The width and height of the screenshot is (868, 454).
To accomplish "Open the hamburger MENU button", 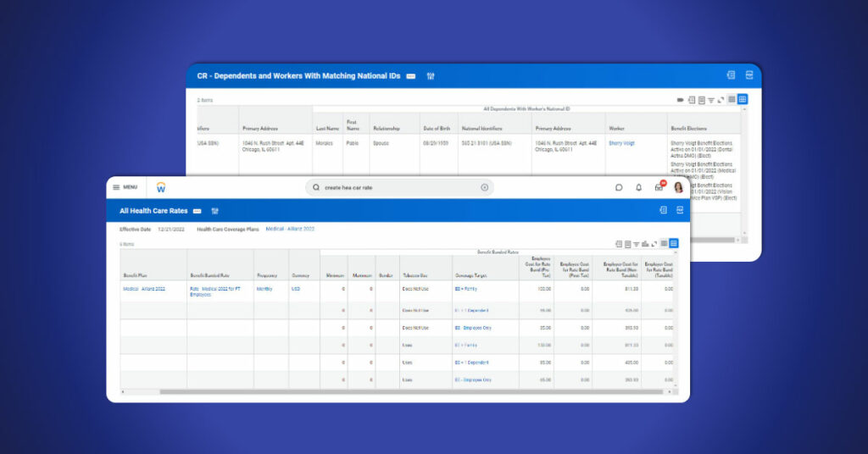I will pyautogui.click(x=125, y=187).
